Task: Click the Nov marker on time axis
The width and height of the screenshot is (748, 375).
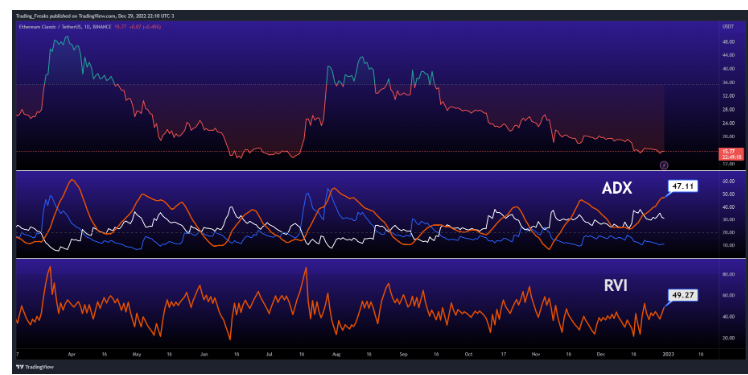Action: [x=536, y=354]
